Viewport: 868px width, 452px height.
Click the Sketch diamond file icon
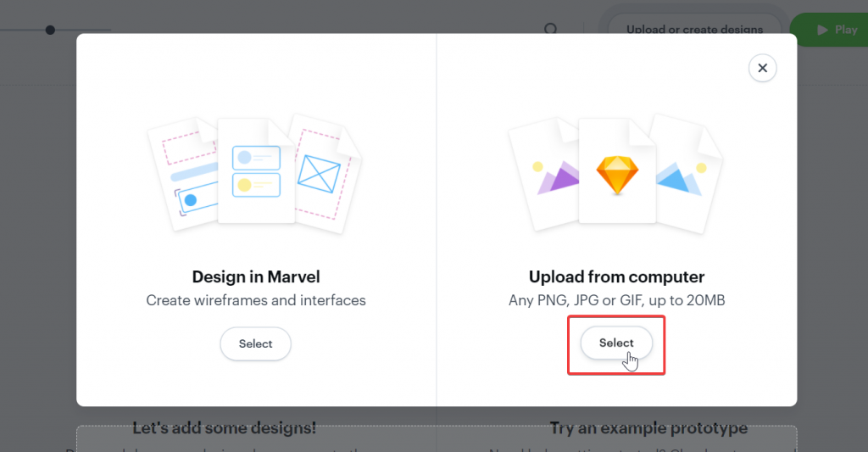coord(616,174)
